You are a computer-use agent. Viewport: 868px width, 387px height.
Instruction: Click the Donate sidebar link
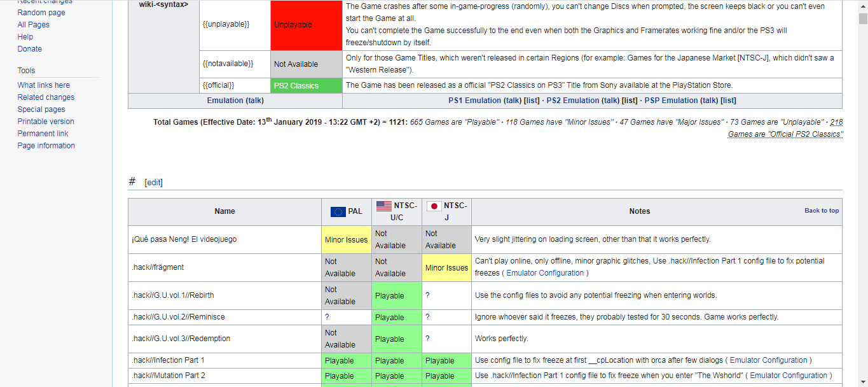(x=30, y=49)
